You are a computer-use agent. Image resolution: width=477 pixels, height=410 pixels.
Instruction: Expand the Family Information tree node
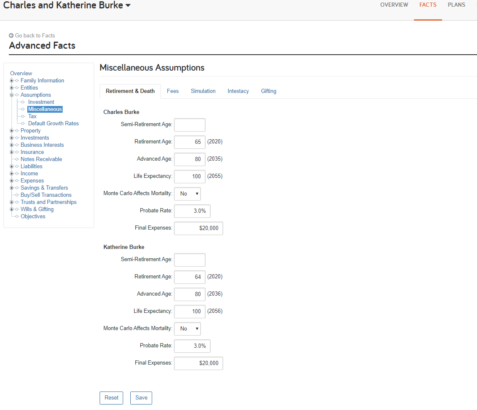(x=11, y=80)
